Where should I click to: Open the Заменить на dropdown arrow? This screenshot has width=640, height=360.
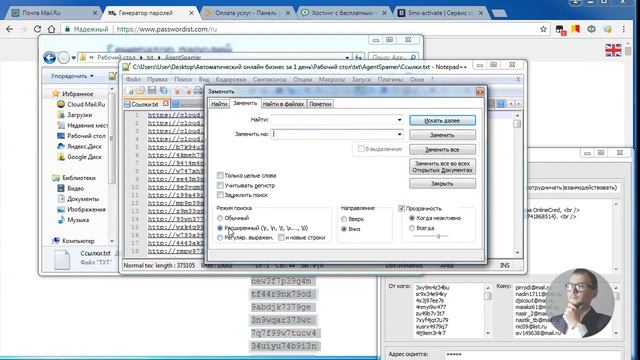[x=399, y=134]
